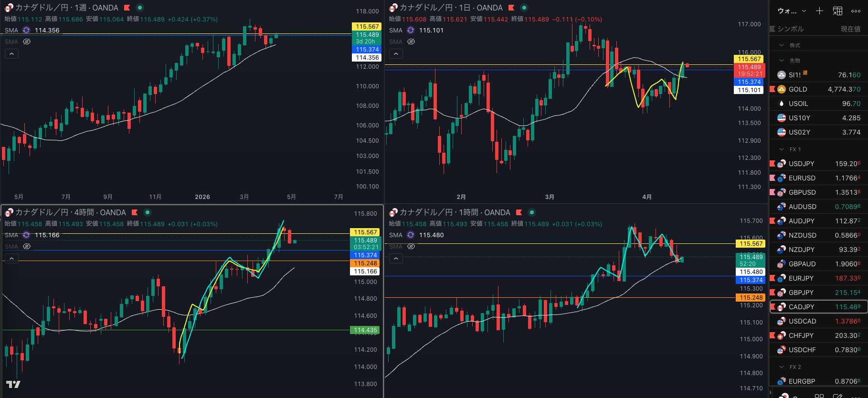Open the watchlist three-dots settings menu
The height and width of the screenshot is (398, 868).
pyautogui.click(x=856, y=10)
